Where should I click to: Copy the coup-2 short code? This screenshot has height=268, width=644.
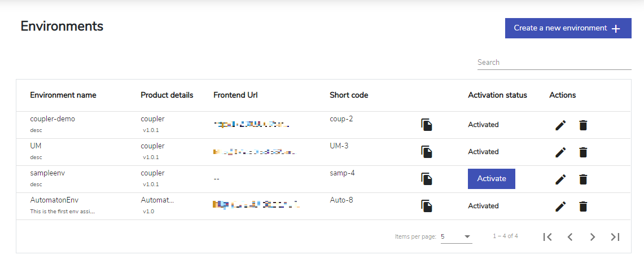pyautogui.click(x=427, y=125)
